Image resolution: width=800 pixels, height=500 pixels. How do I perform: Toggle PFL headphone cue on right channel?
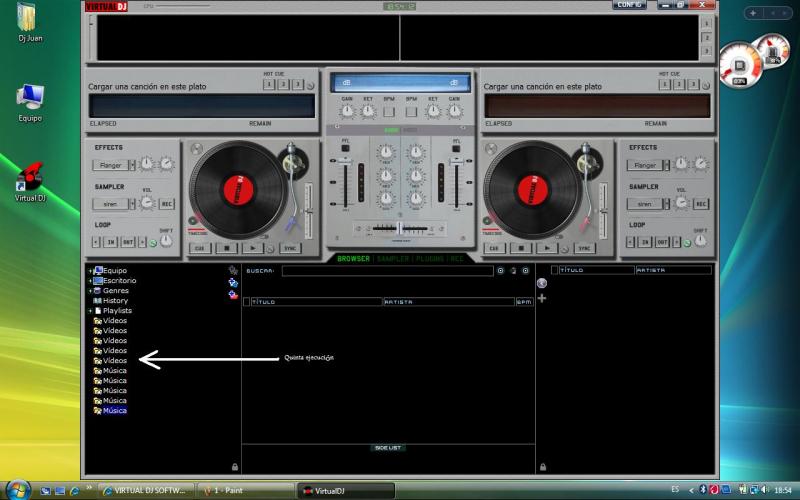point(457,148)
